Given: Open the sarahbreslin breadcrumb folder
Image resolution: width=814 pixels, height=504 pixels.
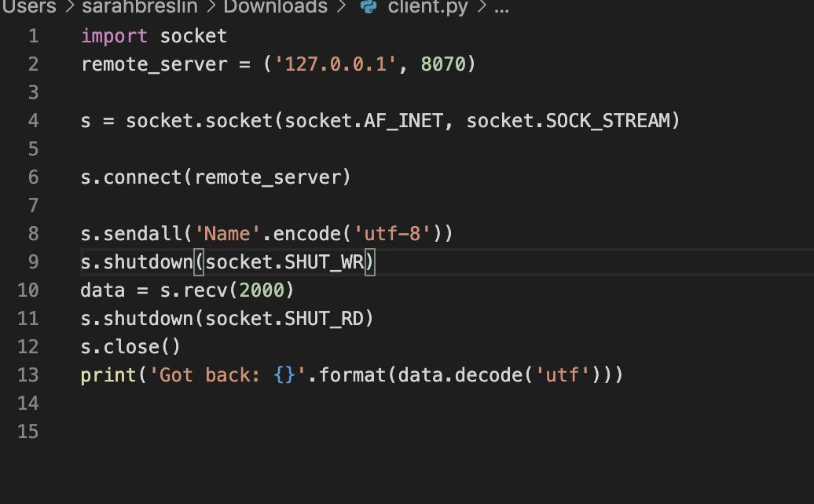Looking at the screenshot, I should point(140,6).
